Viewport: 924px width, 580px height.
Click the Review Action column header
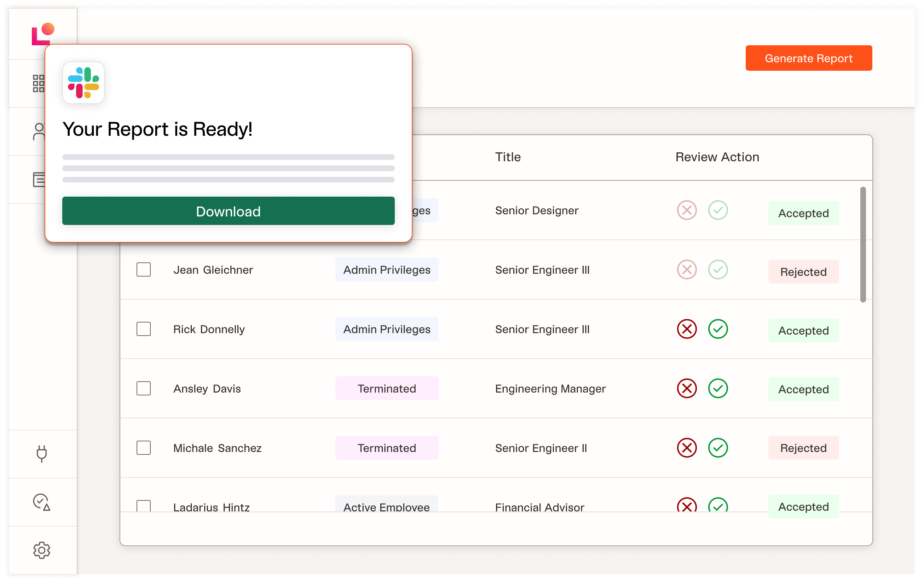point(717,157)
